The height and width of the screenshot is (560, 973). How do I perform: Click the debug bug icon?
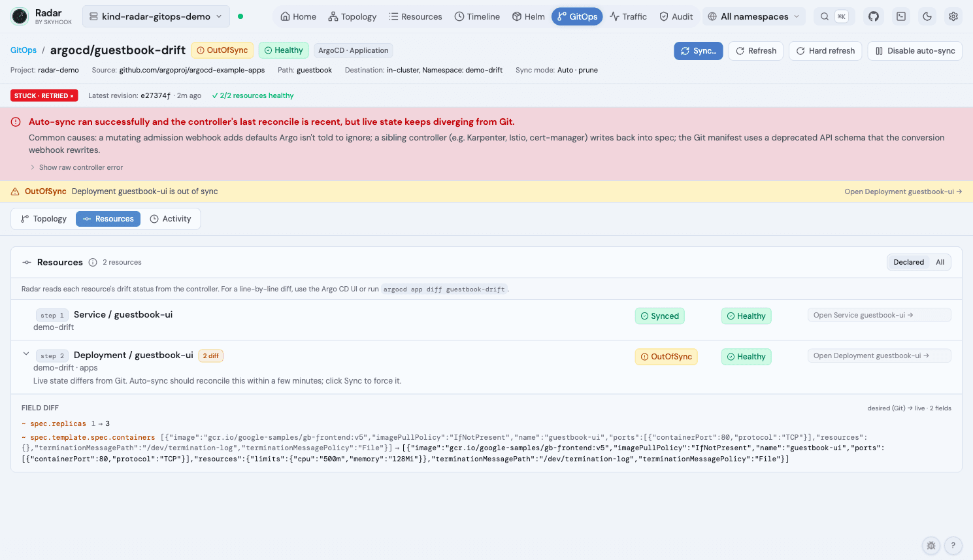(x=931, y=546)
